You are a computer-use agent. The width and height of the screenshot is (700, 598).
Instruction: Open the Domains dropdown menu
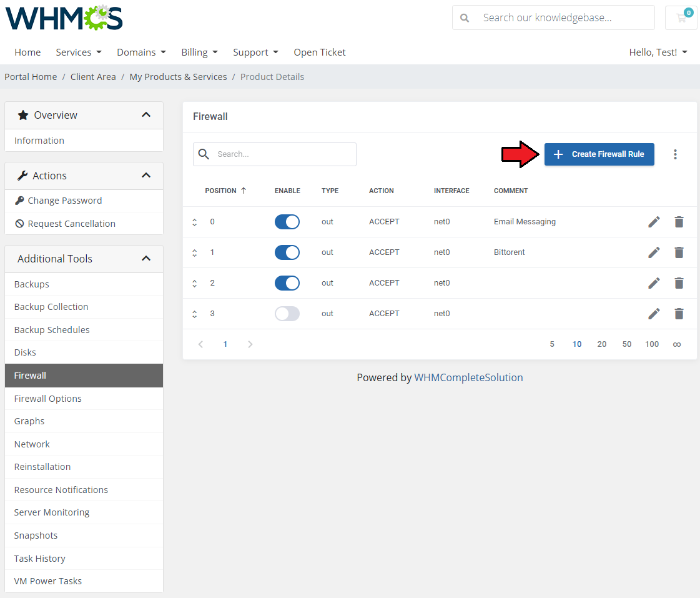(141, 52)
